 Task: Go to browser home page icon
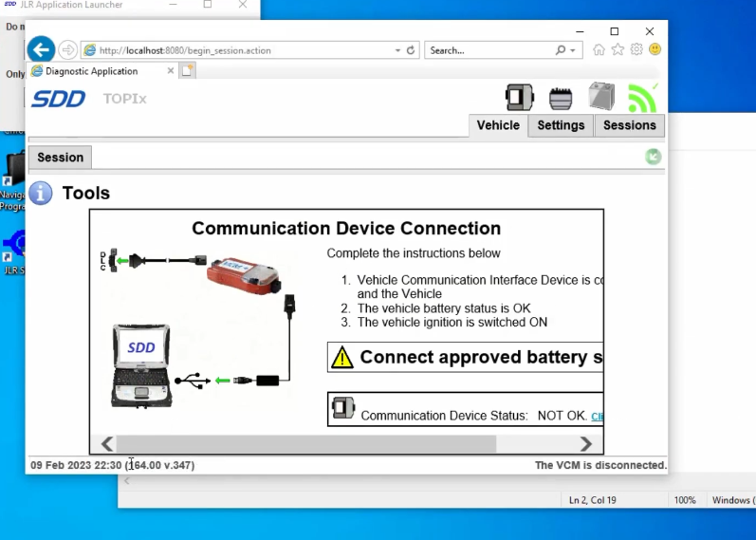(599, 49)
